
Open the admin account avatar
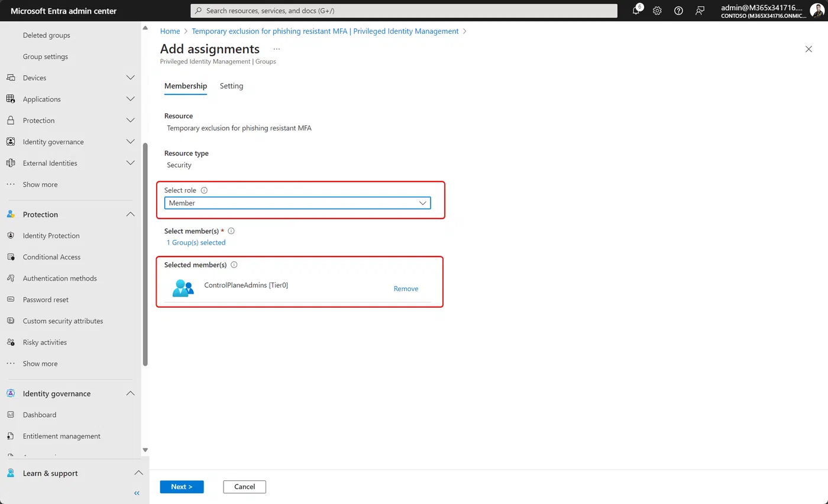817,11
